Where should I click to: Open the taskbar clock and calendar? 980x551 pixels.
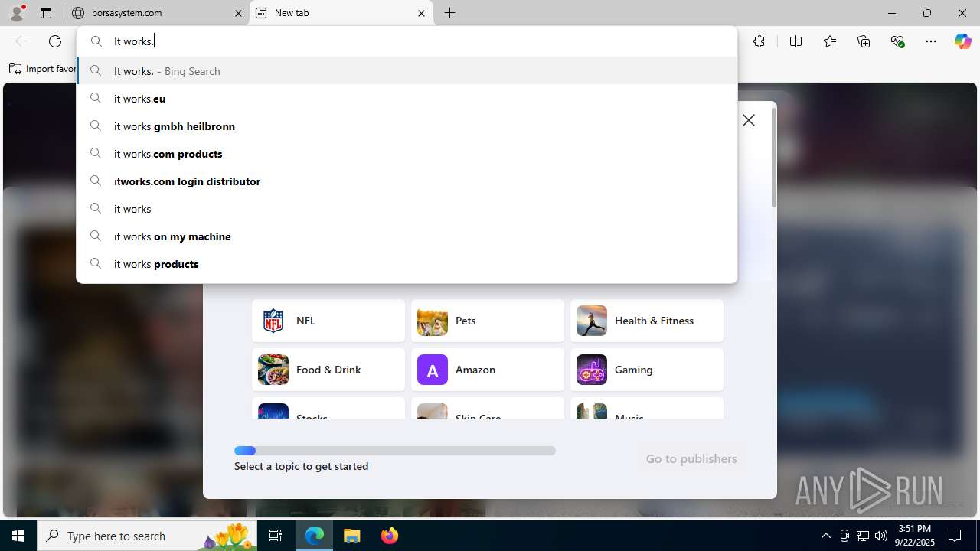click(x=915, y=536)
